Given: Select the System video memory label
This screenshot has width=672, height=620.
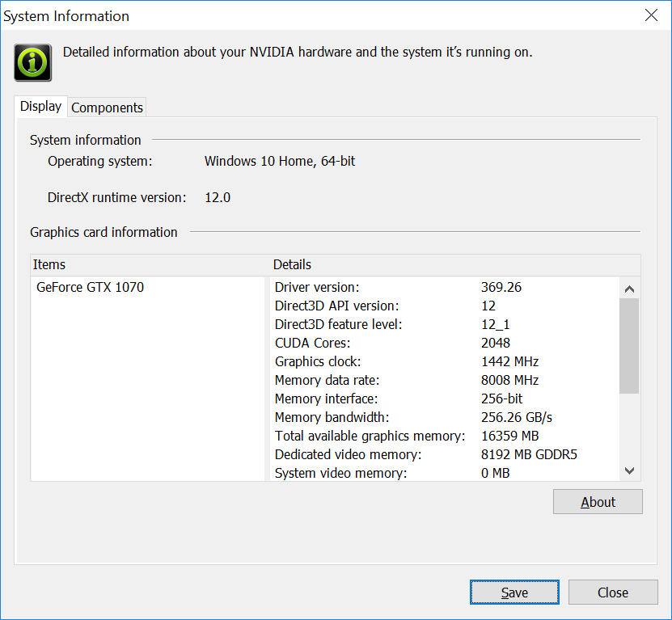Looking at the screenshot, I should pos(340,473).
